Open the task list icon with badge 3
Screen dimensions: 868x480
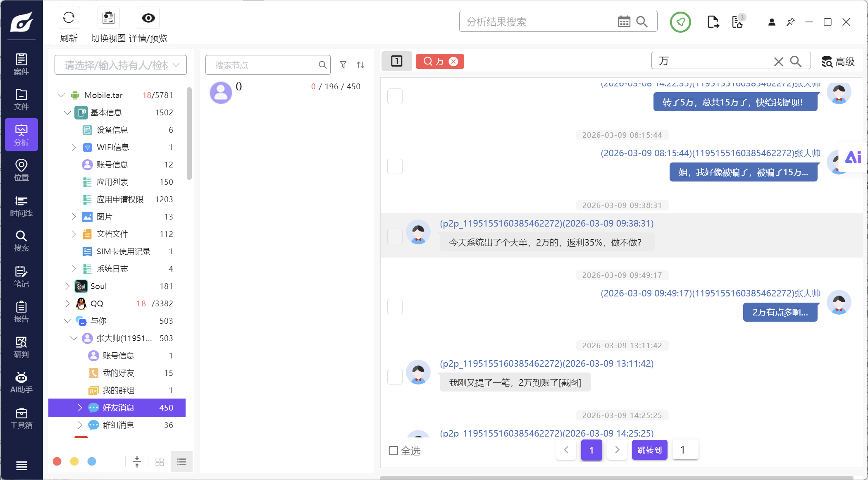point(738,21)
